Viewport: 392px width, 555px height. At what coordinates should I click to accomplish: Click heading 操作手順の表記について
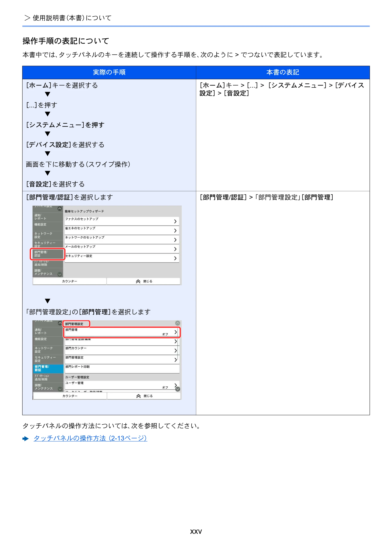pos(66,41)
